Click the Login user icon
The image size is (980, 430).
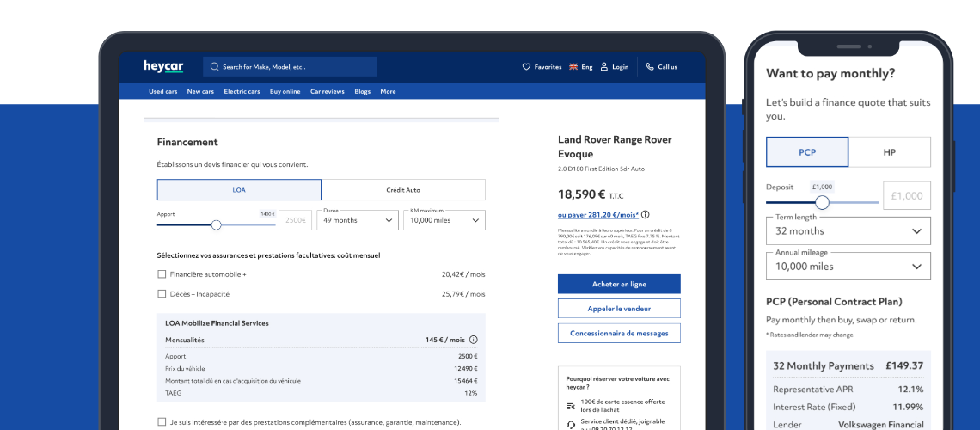(604, 67)
